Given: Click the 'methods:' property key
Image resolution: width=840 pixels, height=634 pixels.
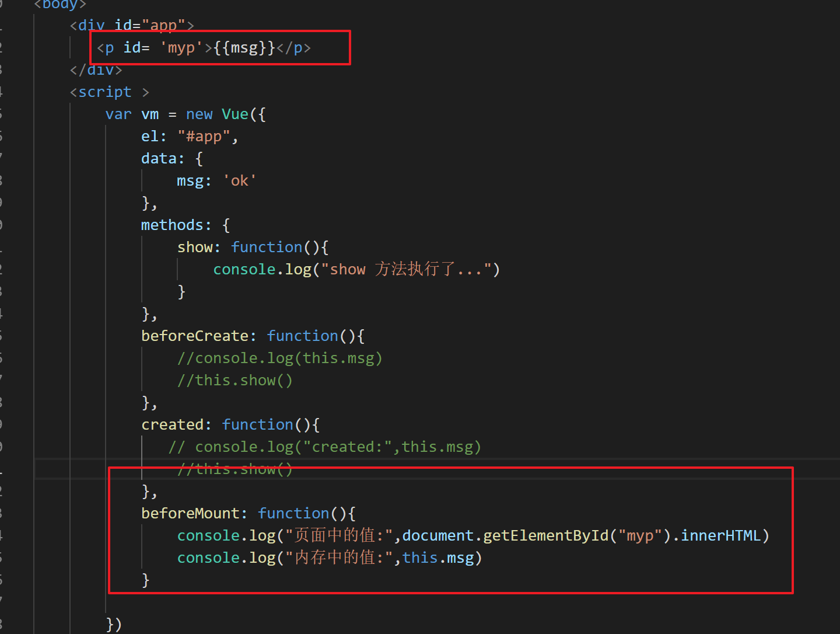Looking at the screenshot, I should tap(176, 225).
